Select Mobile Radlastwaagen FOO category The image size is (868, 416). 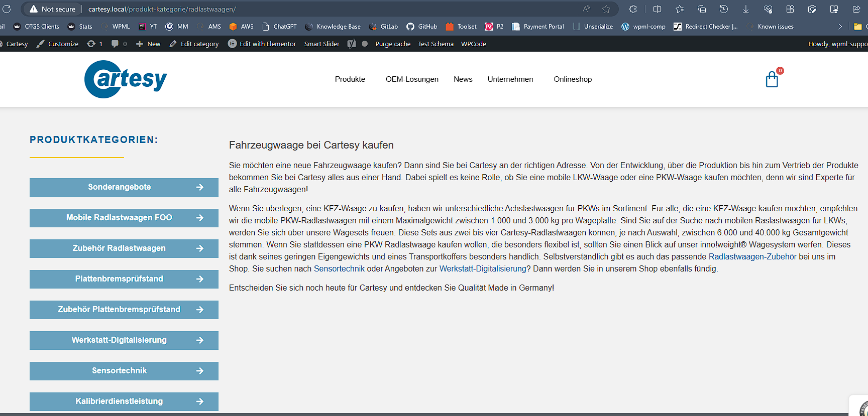point(124,218)
